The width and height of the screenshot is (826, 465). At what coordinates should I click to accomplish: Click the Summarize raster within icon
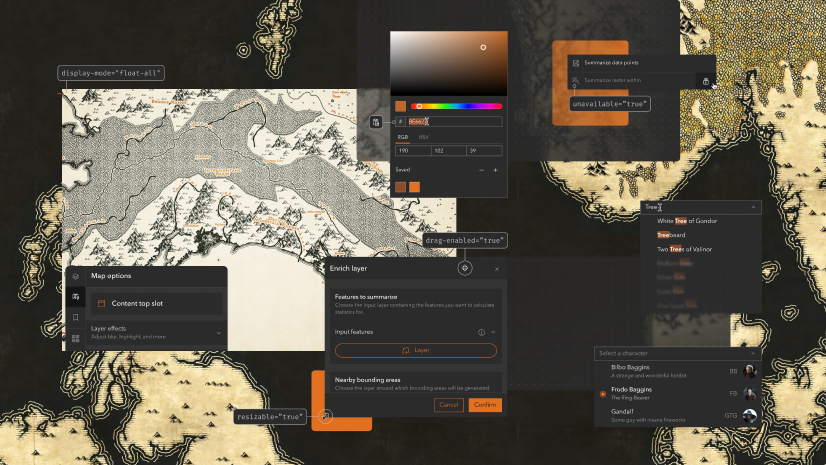pyautogui.click(x=576, y=81)
